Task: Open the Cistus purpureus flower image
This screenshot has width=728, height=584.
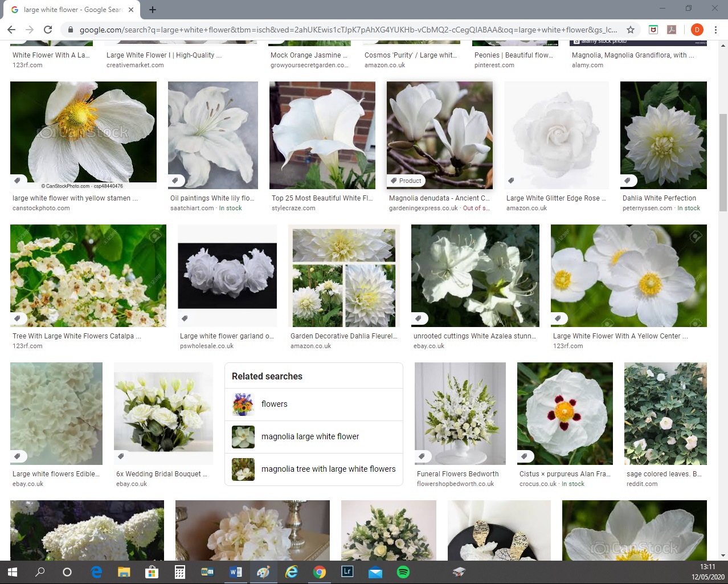Action: click(x=565, y=413)
